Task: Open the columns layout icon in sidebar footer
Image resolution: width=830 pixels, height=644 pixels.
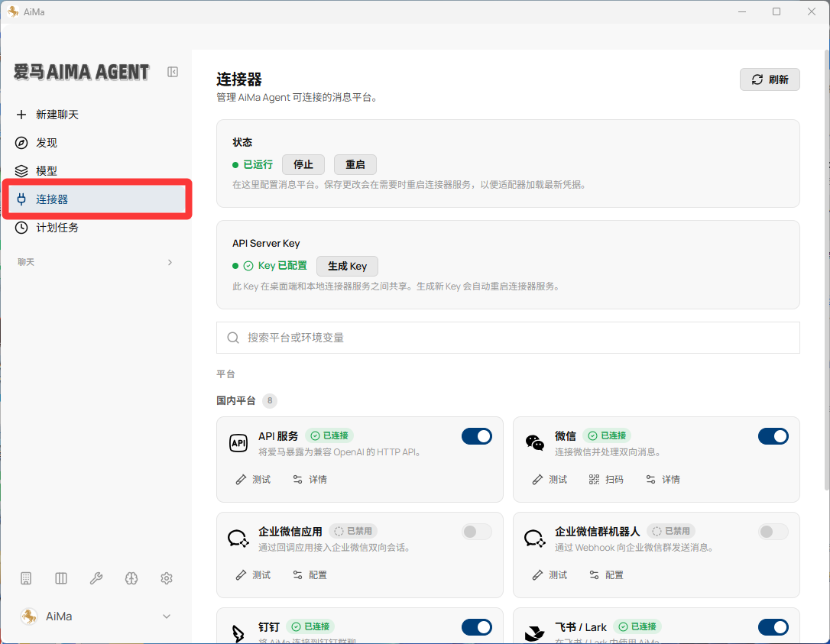Action: 61,578
